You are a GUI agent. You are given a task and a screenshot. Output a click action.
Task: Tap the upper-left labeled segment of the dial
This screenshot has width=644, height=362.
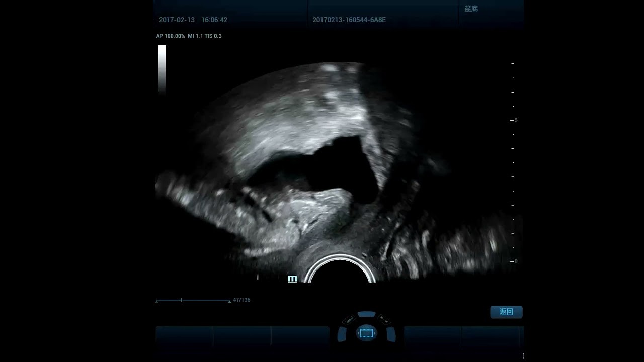(349, 320)
